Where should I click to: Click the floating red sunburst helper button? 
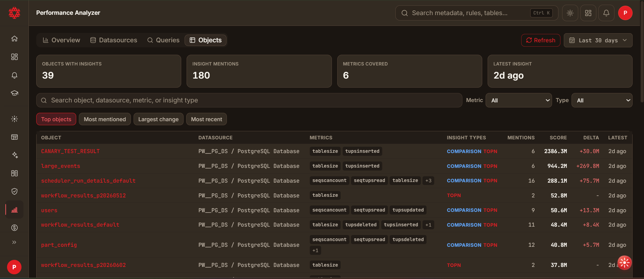pos(624,263)
